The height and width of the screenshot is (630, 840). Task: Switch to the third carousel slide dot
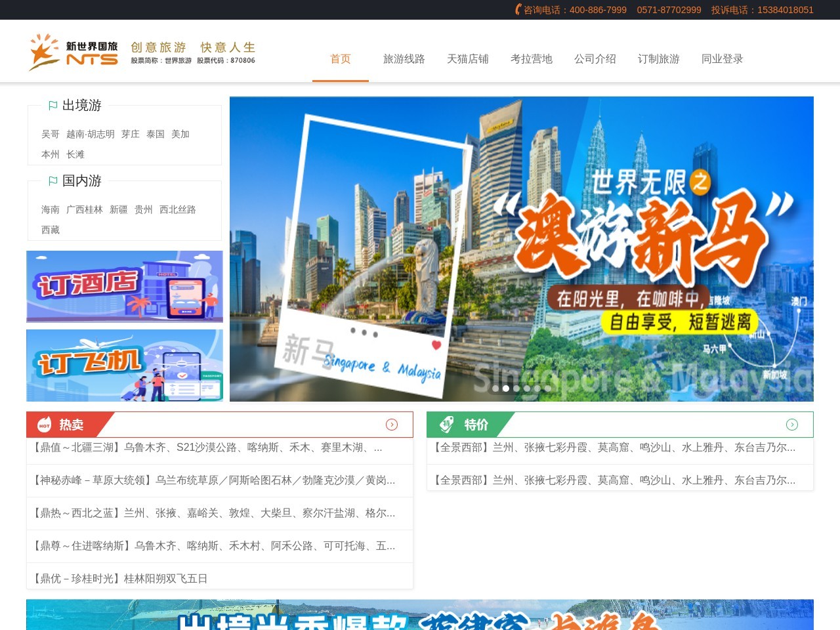tap(516, 388)
